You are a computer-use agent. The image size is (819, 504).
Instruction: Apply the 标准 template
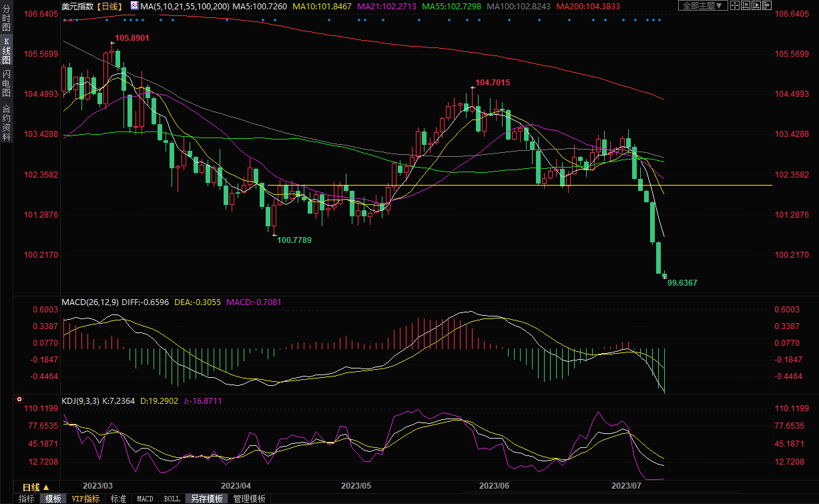pyautogui.click(x=118, y=499)
